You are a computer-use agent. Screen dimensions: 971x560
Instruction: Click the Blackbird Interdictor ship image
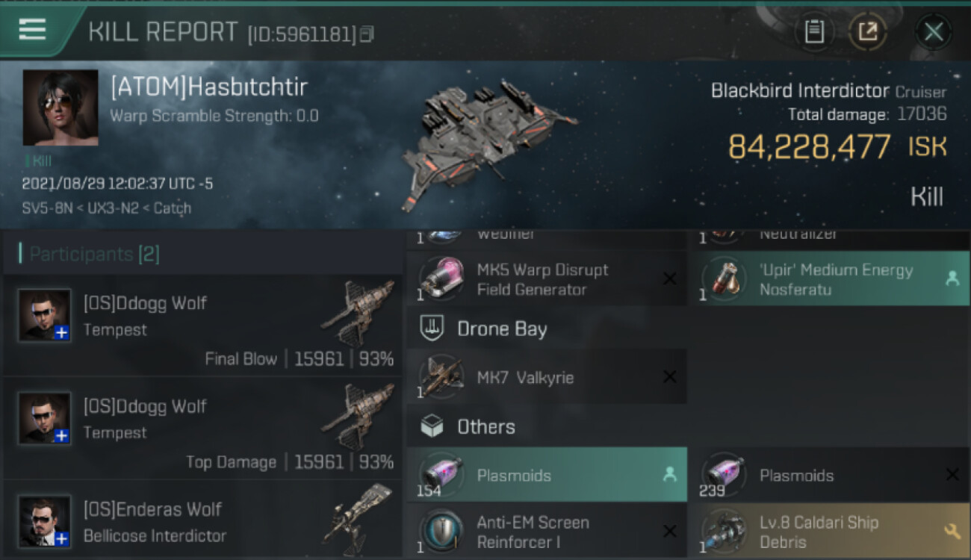pyautogui.click(x=484, y=142)
